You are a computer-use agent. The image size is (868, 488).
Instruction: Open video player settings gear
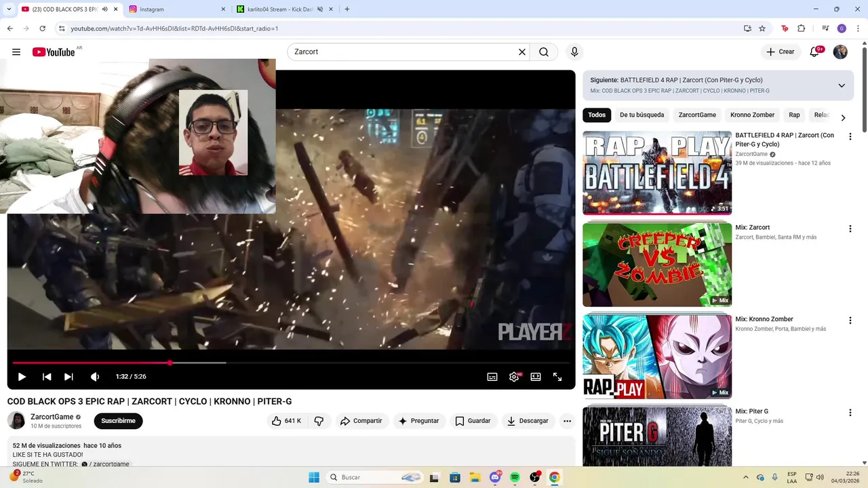514,377
